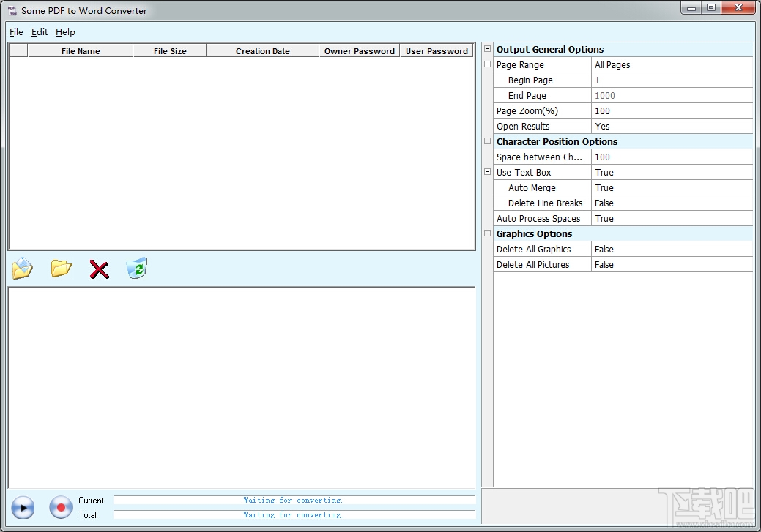
Task: Open the Edit menu
Action: click(x=40, y=32)
